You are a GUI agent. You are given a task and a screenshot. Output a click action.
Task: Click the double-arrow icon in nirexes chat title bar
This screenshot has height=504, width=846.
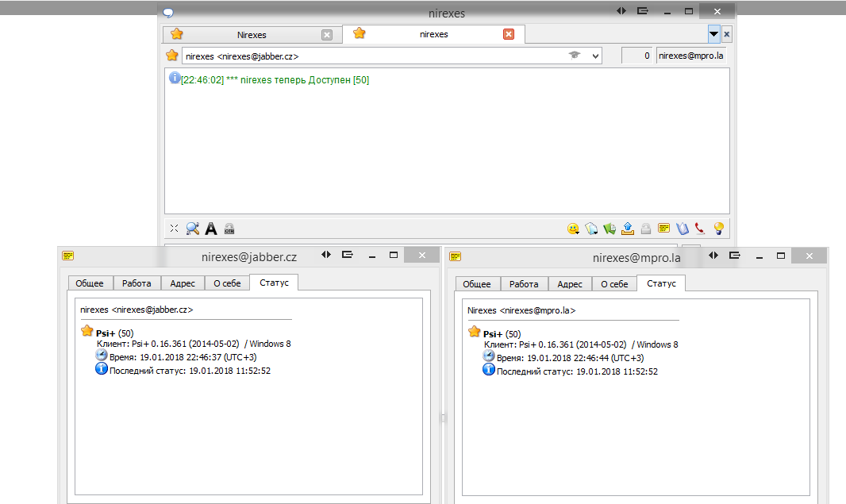tap(621, 11)
